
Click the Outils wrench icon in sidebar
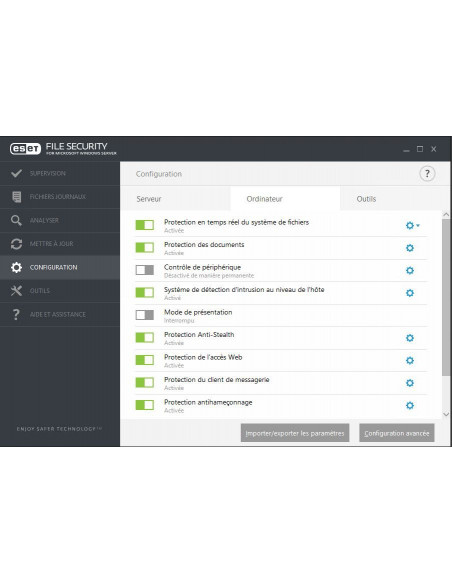pos(16,291)
